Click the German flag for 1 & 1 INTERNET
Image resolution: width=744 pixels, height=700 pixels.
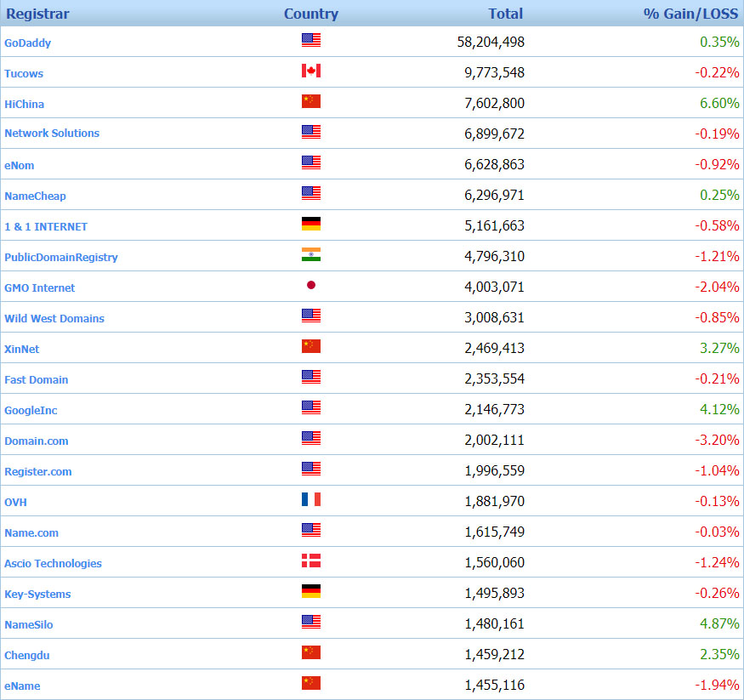pos(310,224)
